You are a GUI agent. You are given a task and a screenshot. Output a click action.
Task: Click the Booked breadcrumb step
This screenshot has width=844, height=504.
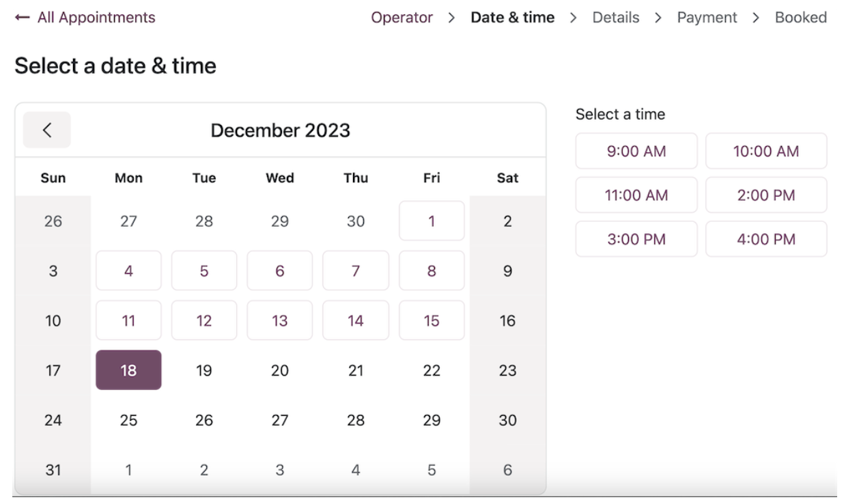pyautogui.click(x=802, y=17)
